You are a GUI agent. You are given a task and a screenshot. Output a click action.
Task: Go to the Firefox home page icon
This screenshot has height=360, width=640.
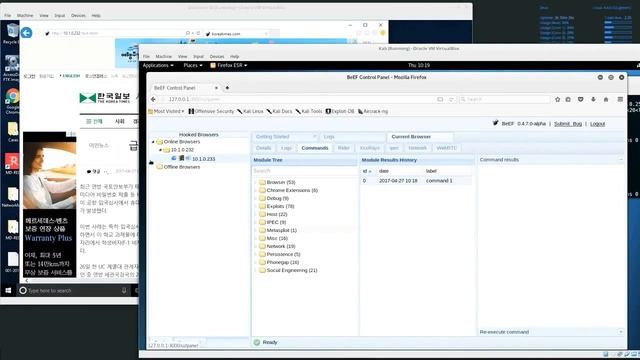click(606, 99)
